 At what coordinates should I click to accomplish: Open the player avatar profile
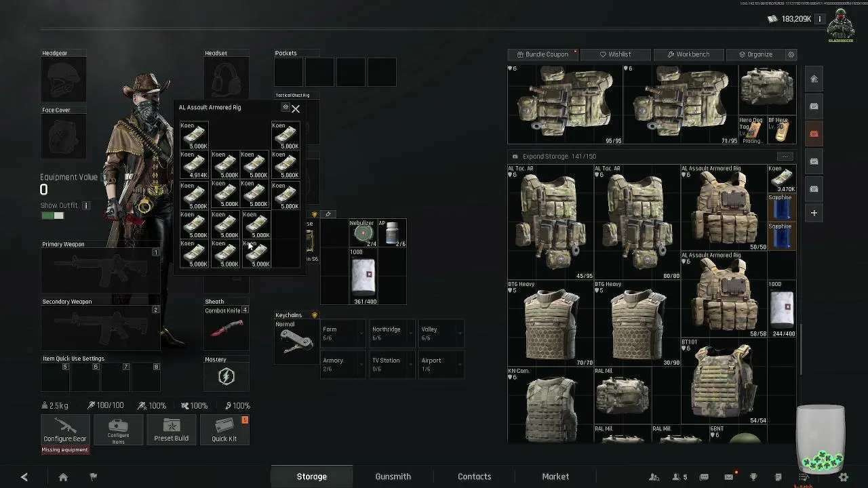click(841, 25)
